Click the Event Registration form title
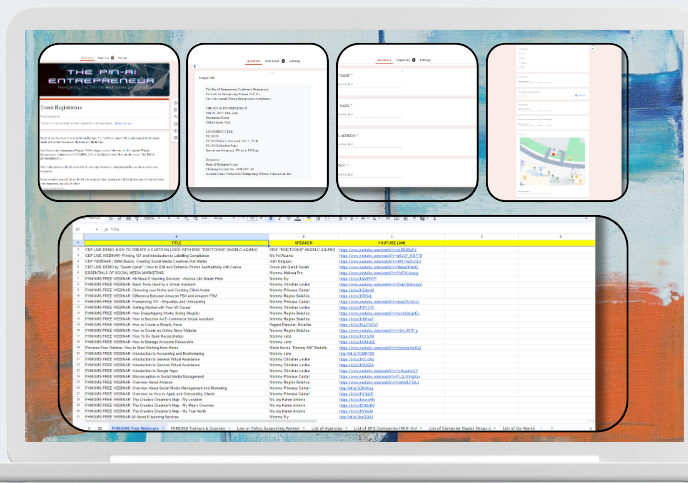 (61, 107)
